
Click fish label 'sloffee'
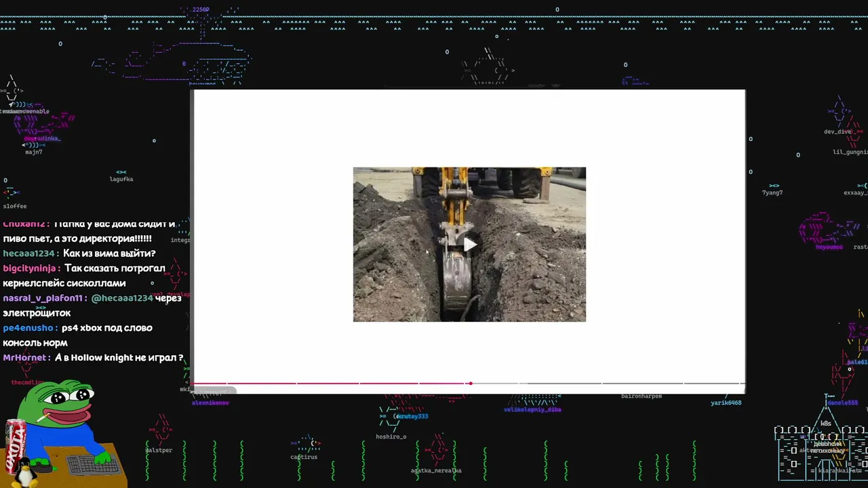[x=15, y=206]
